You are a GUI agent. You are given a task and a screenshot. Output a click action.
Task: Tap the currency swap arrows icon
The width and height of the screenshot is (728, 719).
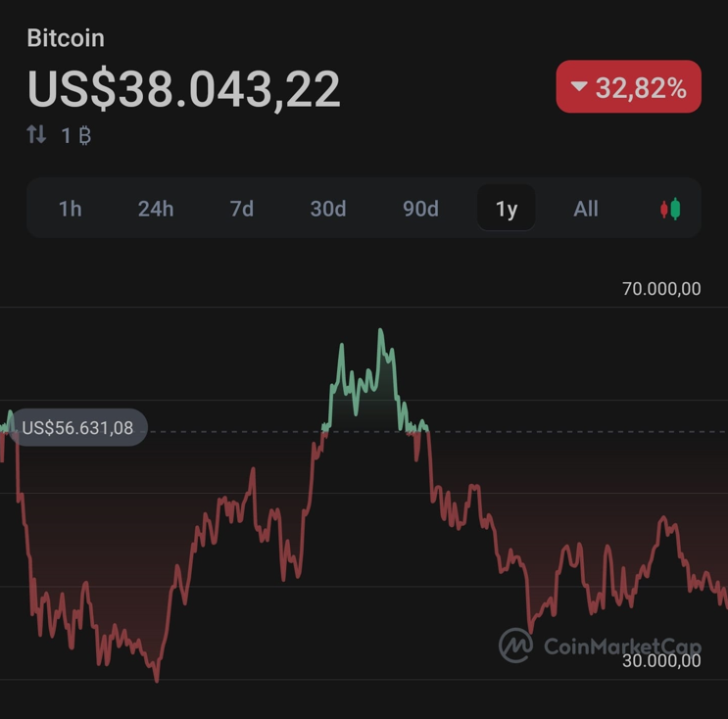[x=36, y=135]
